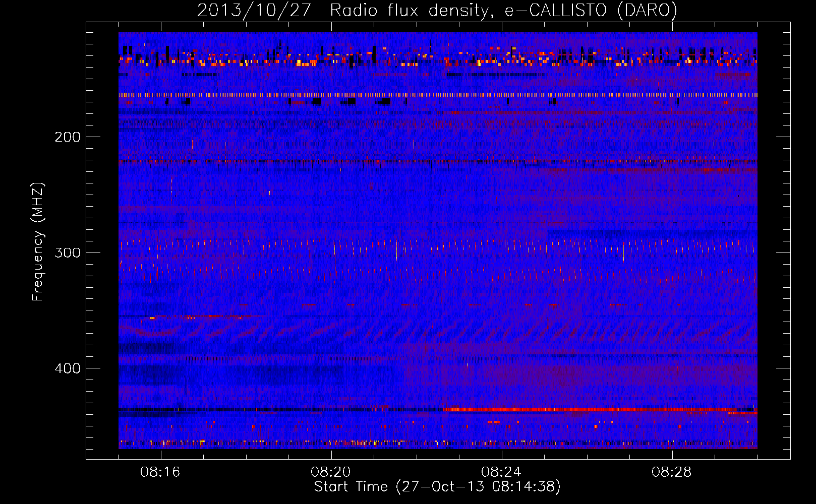Click the plot title '2013/10/27 Radio flux density, e-CALLISTO (DARO)'
Screen dimensions: 816x504
[437, 10]
